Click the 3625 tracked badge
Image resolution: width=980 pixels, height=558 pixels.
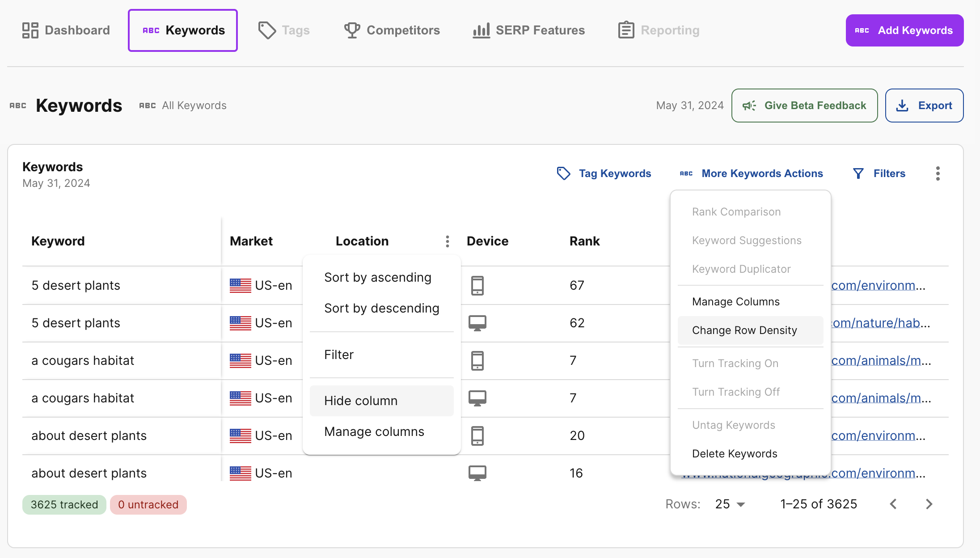coord(64,505)
